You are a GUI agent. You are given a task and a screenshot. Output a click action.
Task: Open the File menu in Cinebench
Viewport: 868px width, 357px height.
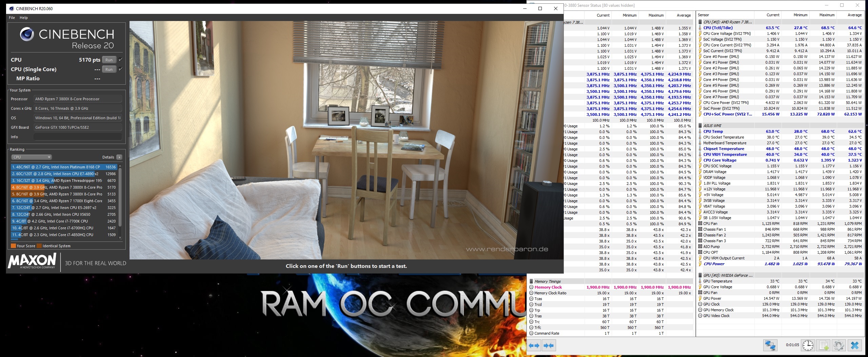12,18
